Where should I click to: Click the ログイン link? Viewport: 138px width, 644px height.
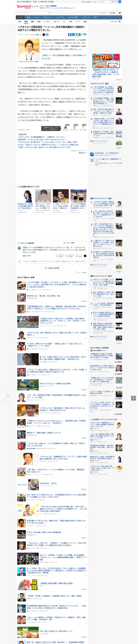42,8
